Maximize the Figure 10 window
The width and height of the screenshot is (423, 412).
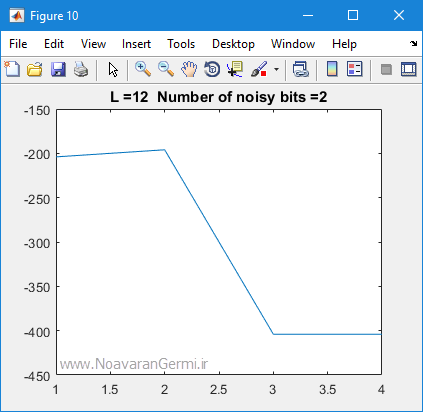tap(353, 15)
